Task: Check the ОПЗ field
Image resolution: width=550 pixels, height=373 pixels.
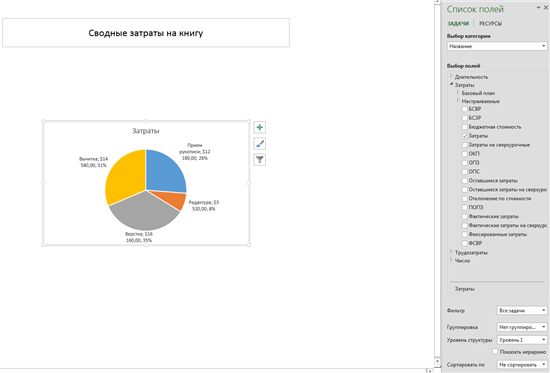Action: click(465, 163)
